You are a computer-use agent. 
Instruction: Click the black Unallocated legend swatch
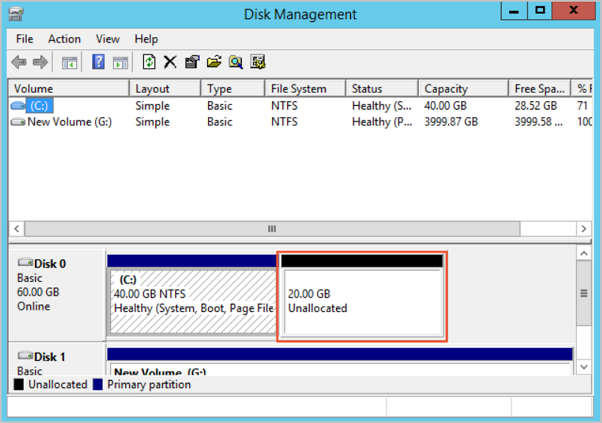pyautogui.click(x=18, y=384)
